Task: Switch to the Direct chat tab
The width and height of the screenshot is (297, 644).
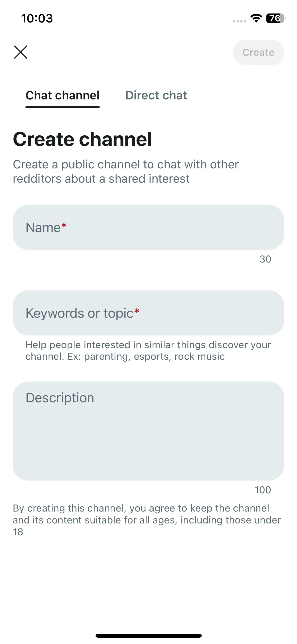Action: 156,95
